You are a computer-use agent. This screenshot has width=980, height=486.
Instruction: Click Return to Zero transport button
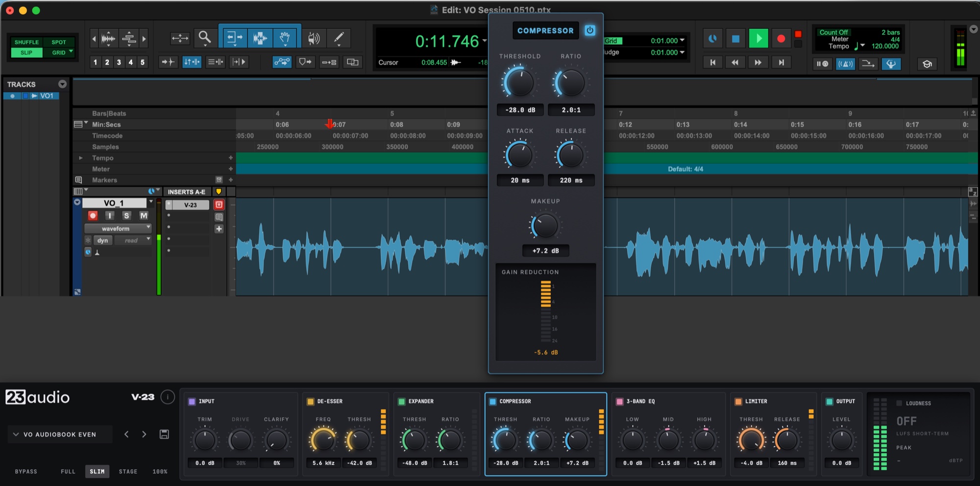click(712, 62)
